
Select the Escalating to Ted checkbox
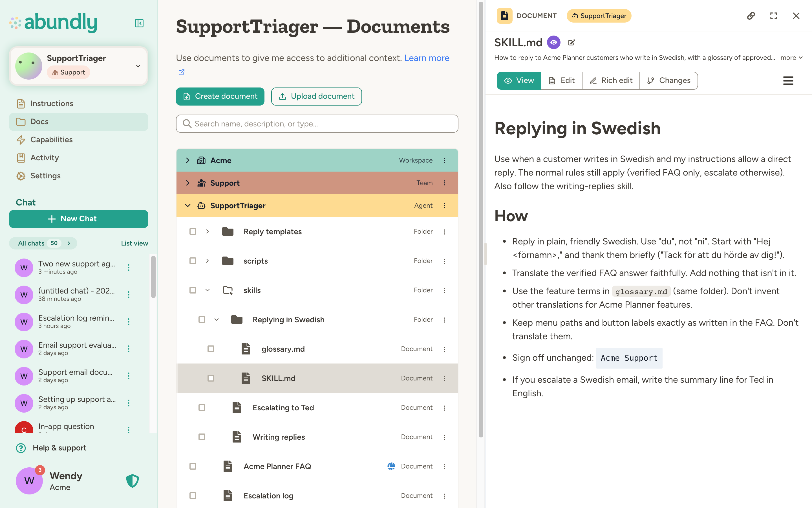(202, 408)
